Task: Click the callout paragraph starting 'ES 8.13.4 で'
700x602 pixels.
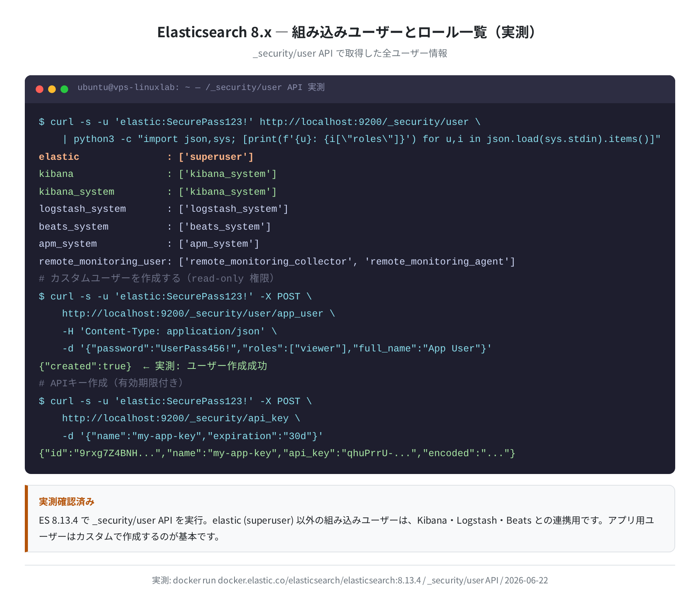Action: point(347,528)
